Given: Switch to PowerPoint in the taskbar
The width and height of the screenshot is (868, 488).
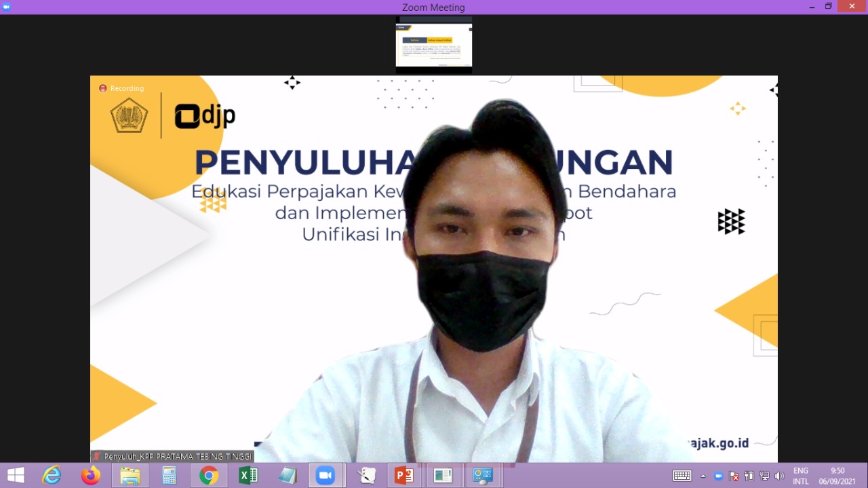Looking at the screenshot, I should [404, 475].
